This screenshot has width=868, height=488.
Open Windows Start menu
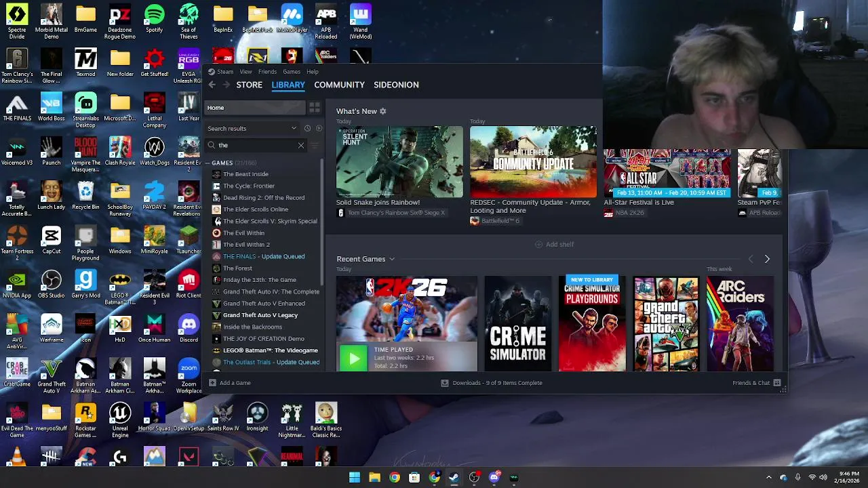point(355,478)
